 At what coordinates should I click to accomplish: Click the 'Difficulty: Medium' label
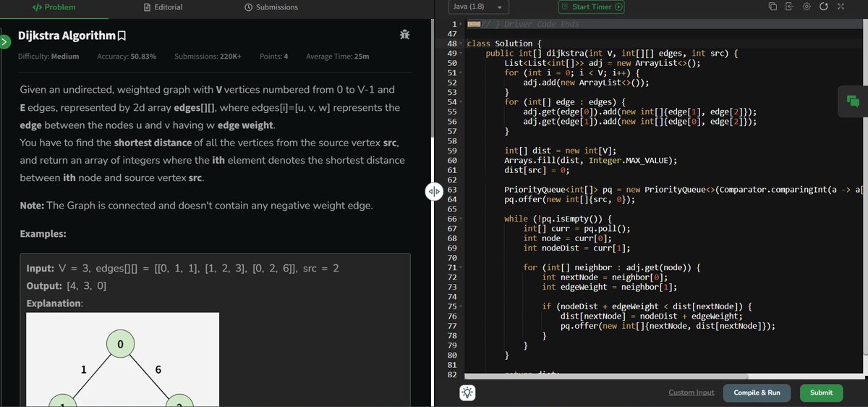48,56
